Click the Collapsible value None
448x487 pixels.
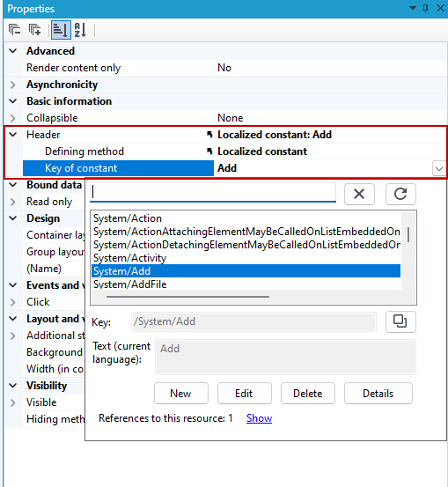point(330,118)
